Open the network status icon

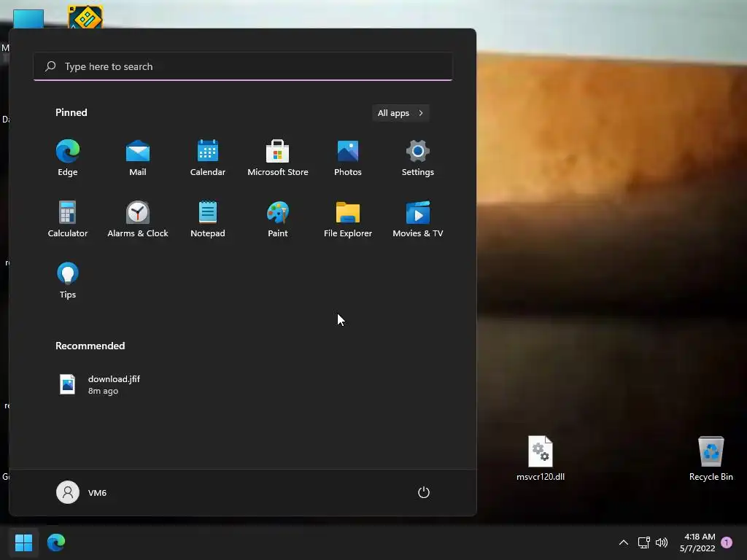[643, 542]
